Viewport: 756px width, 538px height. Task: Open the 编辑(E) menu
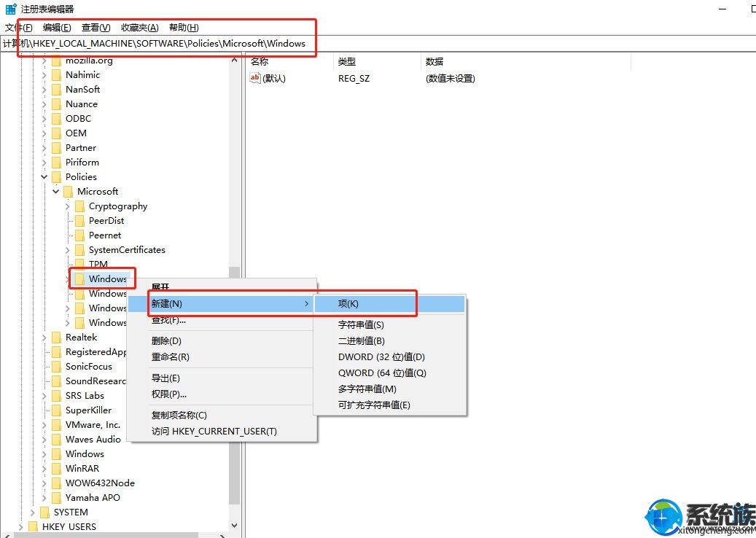point(57,28)
